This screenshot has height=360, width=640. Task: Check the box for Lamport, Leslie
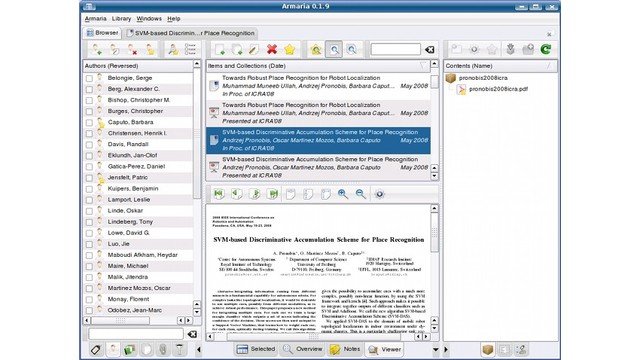[89, 200]
